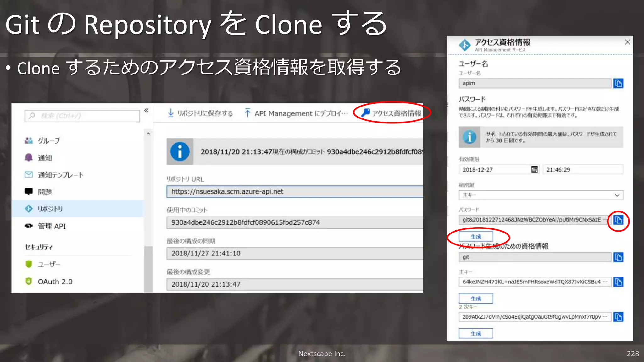The height and width of the screenshot is (362, 644).
Task: Click 生成 button under 主キー
Action: click(476, 298)
